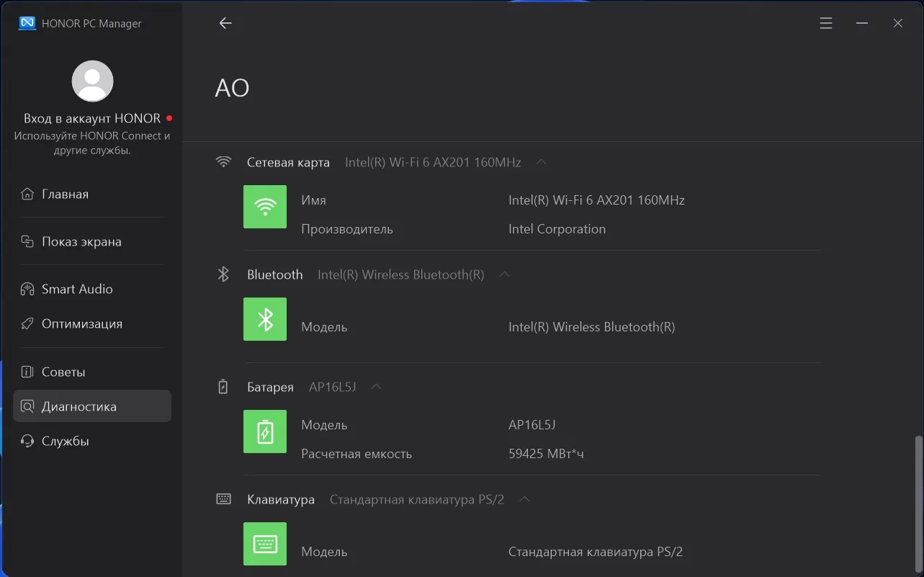Open Службы in the sidebar

point(65,441)
